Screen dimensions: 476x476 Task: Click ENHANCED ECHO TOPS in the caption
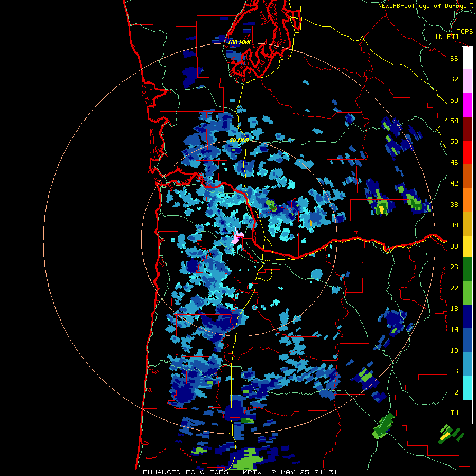[186, 472]
